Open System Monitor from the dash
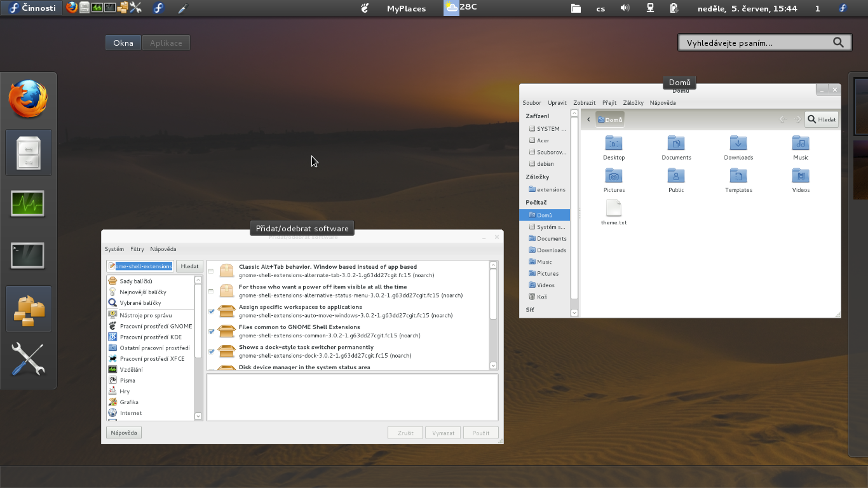This screenshot has width=868, height=488. point(28,204)
